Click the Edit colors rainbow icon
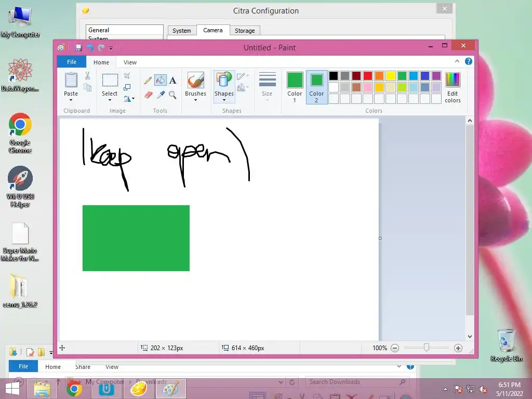 [x=453, y=80]
